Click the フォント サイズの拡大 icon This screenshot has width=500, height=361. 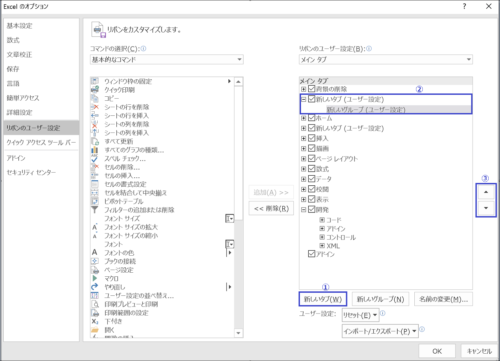click(95, 227)
